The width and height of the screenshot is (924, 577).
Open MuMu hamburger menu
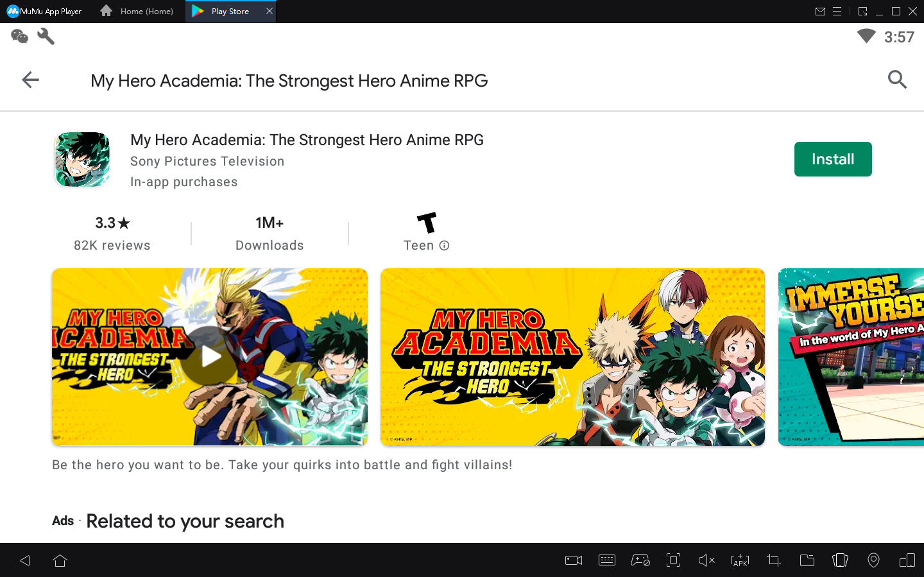(837, 11)
